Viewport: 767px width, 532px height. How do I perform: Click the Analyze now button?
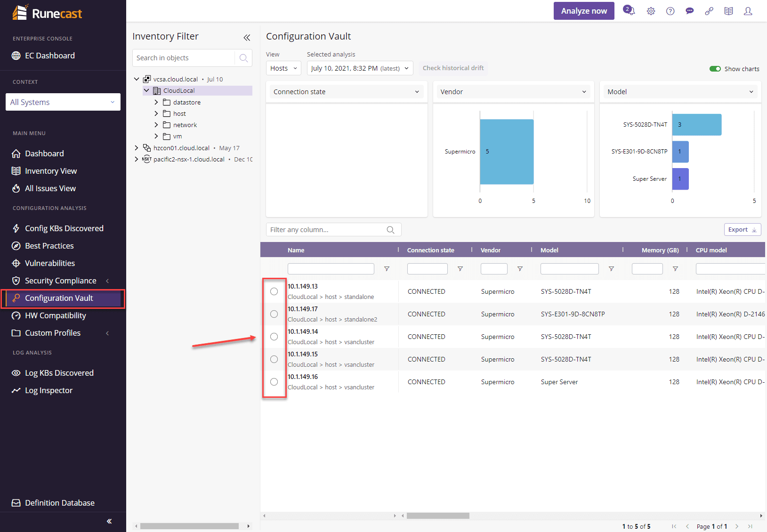click(584, 11)
